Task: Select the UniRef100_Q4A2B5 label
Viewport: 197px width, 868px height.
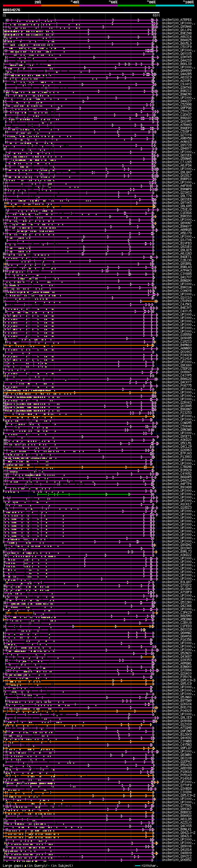Action: 177,74
